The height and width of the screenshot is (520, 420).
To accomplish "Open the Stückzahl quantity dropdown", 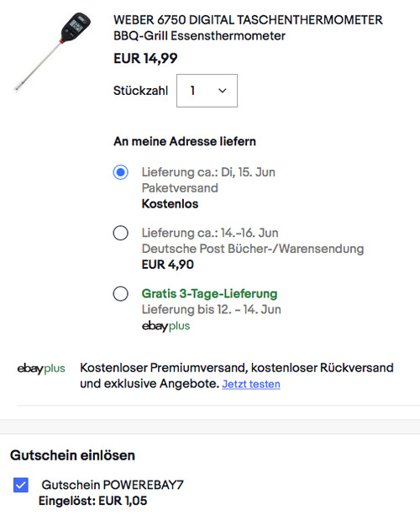I will pos(207,91).
